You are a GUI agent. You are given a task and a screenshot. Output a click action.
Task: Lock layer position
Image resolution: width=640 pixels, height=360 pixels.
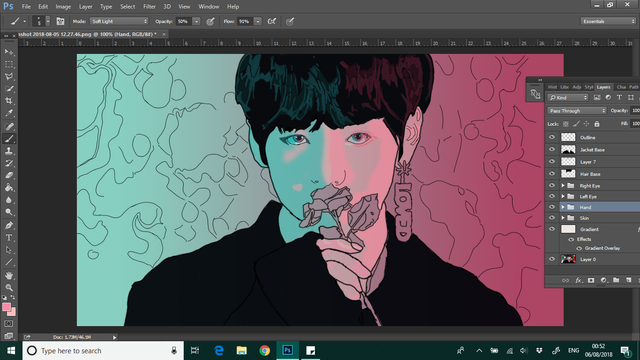[586, 124]
